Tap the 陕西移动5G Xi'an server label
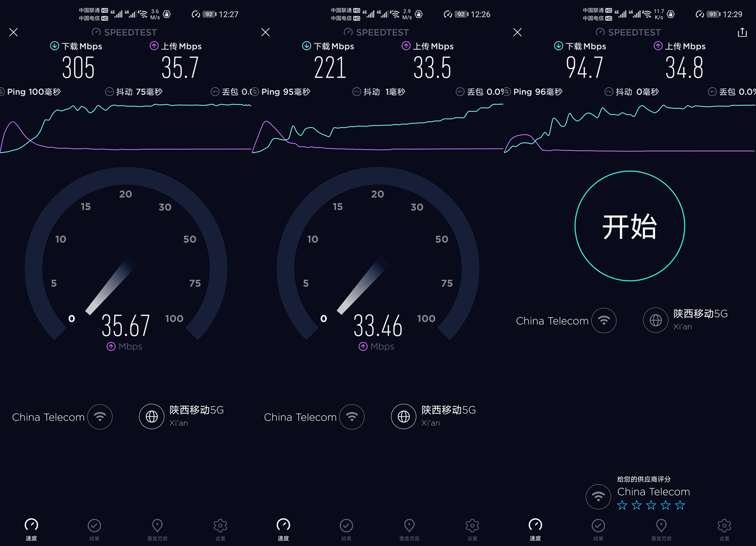The image size is (756, 546). [x=701, y=319]
